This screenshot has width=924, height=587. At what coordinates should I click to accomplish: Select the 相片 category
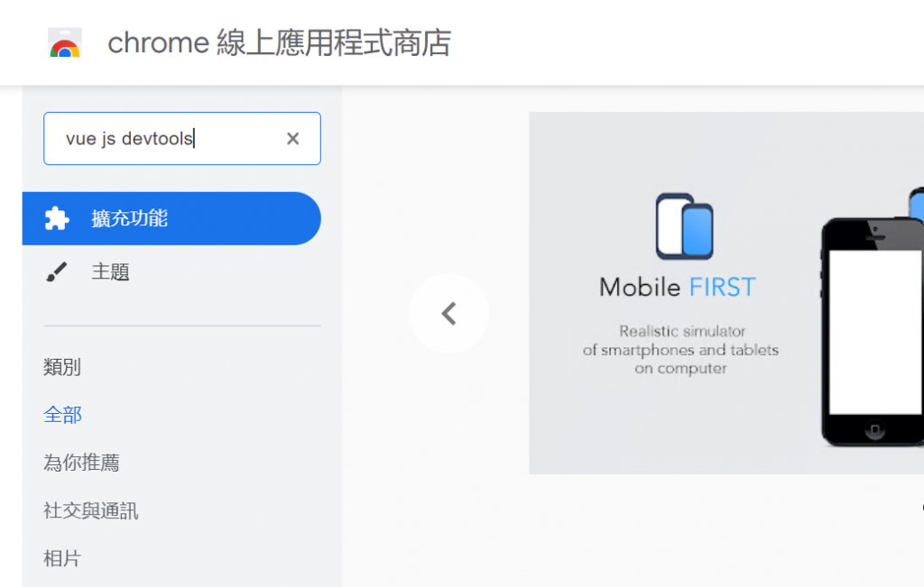[62, 558]
